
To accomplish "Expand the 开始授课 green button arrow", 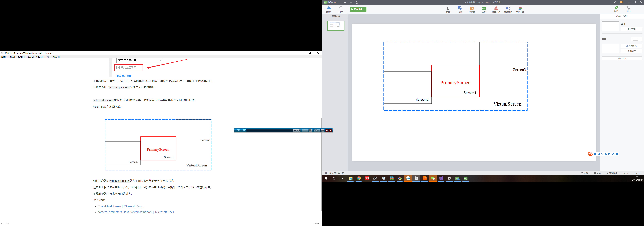I will 365,10.
